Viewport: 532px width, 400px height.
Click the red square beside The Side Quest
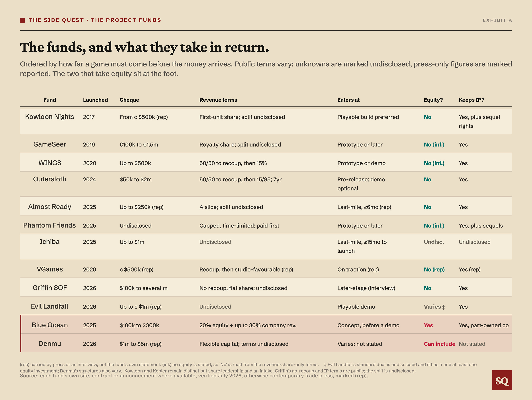pyautogui.click(x=22, y=20)
